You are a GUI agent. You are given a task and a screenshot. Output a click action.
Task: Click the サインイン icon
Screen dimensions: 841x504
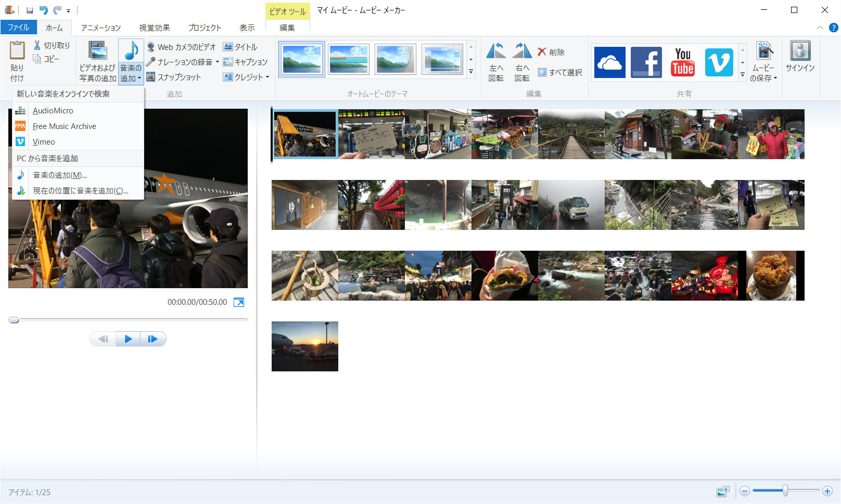(800, 57)
